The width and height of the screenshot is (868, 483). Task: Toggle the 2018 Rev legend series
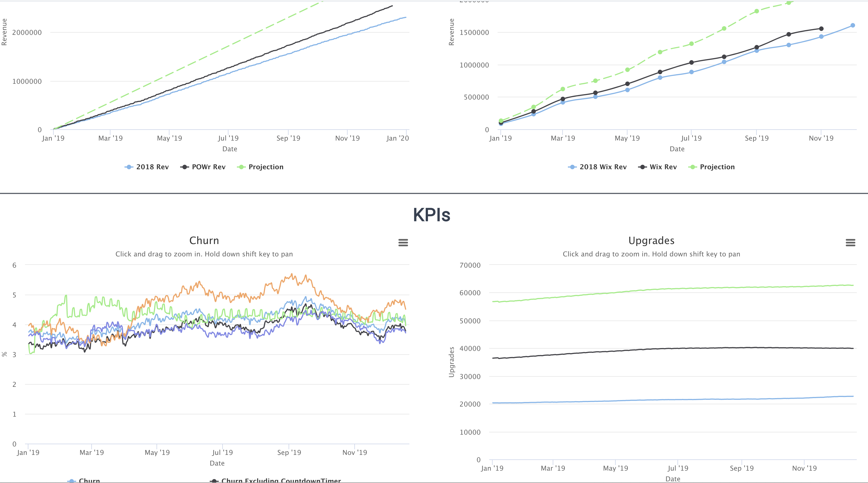click(x=152, y=167)
